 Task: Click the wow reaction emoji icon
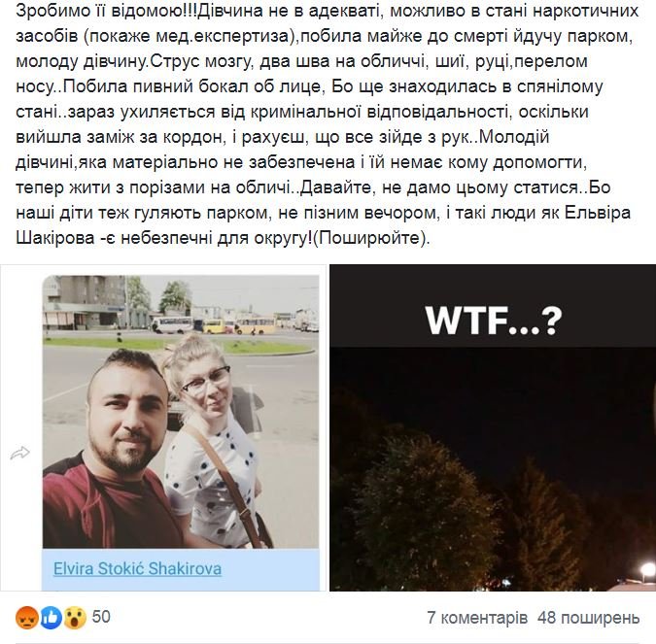click(75, 618)
